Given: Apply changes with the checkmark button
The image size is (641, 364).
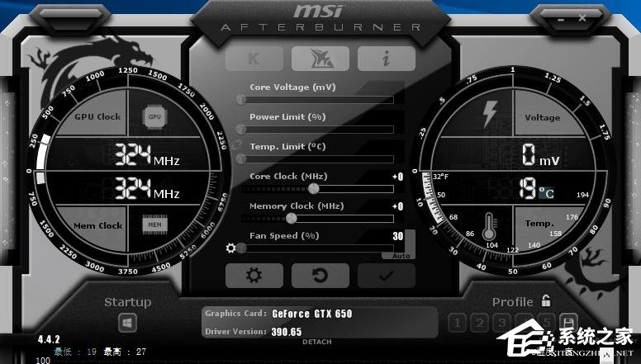Looking at the screenshot, I should (385, 275).
